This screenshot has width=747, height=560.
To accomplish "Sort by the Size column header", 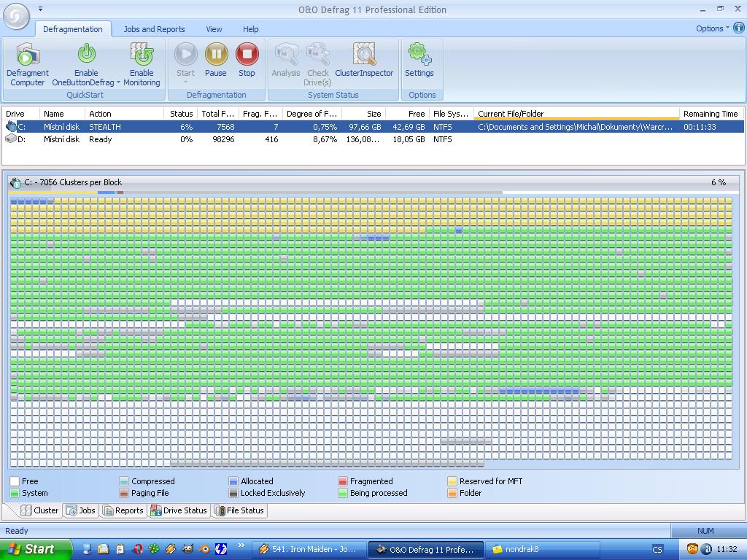I will pos(364,114).
